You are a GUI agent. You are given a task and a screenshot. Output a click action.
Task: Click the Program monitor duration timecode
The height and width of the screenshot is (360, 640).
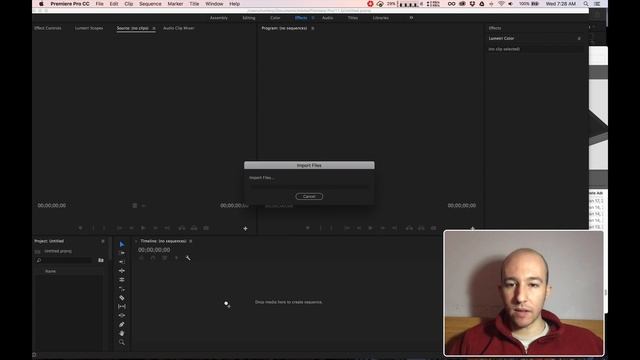coord(462,205)
